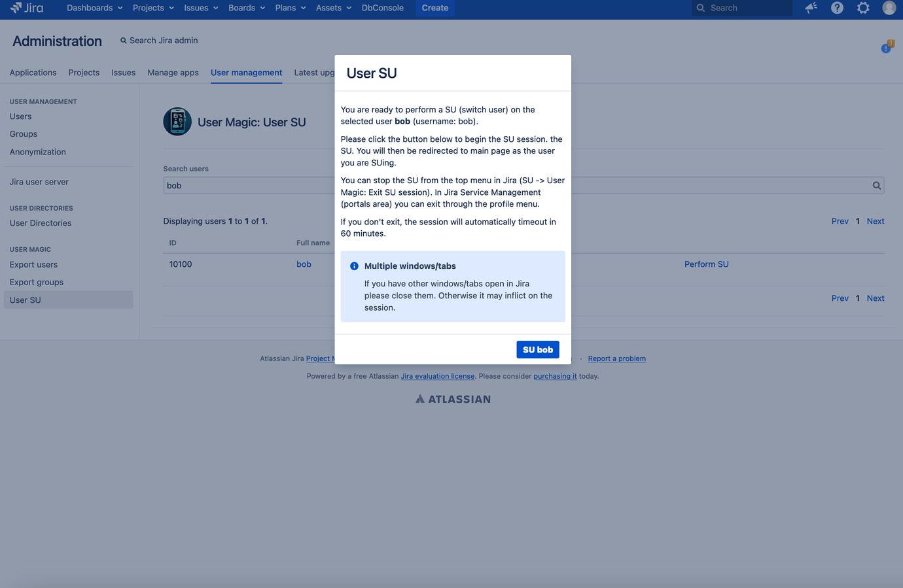
Task: Click the bob full name link
Action: pos(304,264)
